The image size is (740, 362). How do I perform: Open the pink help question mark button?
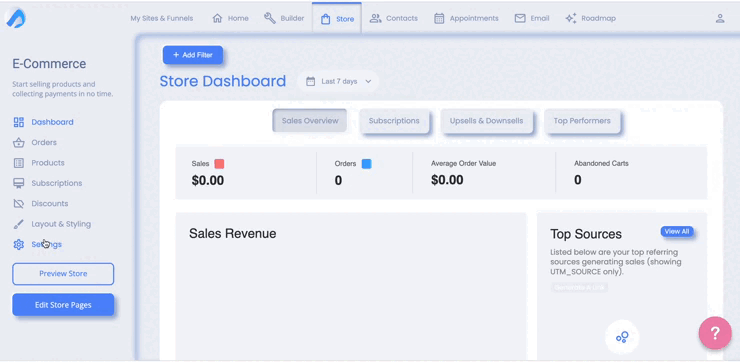pos(715,333)
